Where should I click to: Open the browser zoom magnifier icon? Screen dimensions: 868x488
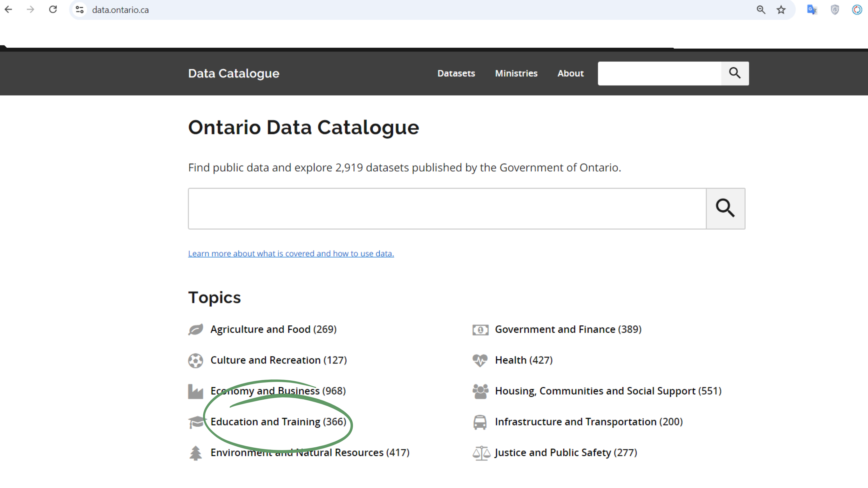click(761, 10)
